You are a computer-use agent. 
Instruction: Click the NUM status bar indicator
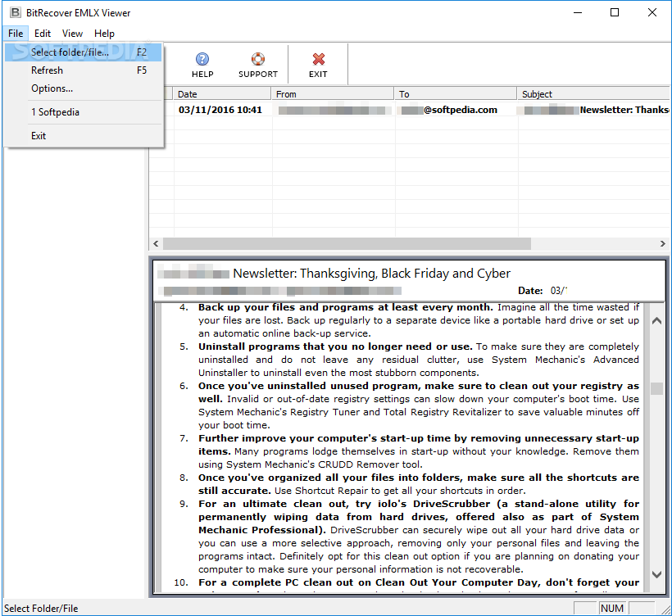[x=612, y=609]
